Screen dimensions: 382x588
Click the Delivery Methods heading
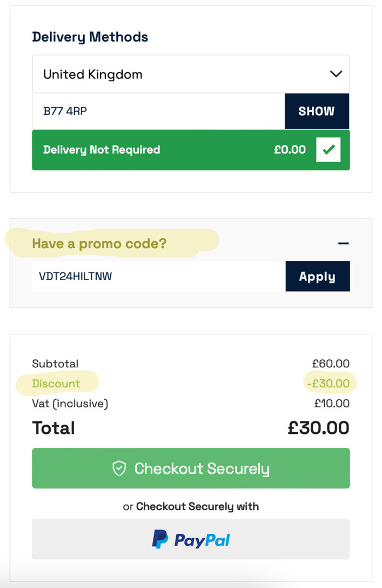tap(90, 37)
